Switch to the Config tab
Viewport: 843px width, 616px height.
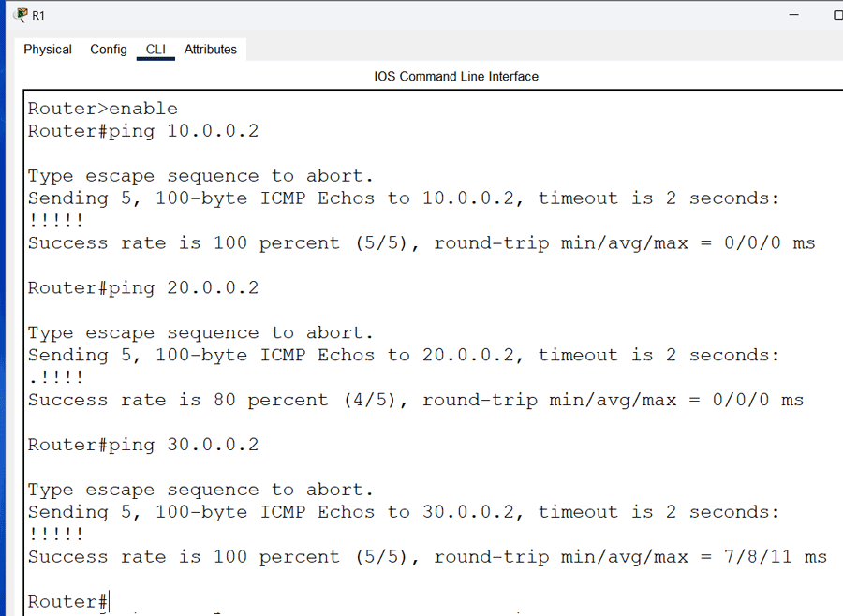(108, 50)
